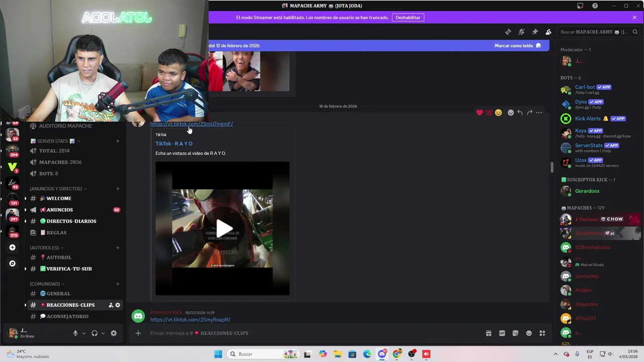
Task: Open the REGLAS channel
Action: [x=74, y=233]
